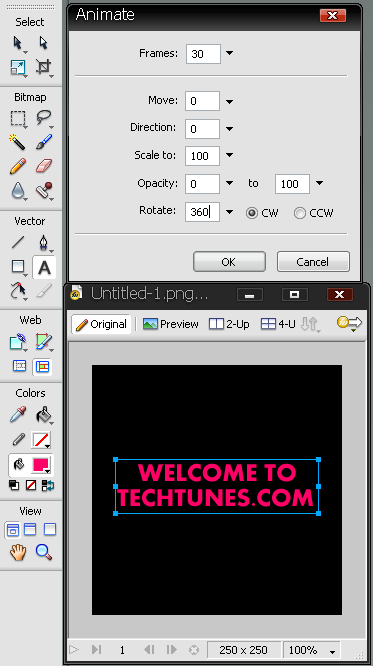Hide slices and hotspots
373x666 pixels.
click(20, 366)
